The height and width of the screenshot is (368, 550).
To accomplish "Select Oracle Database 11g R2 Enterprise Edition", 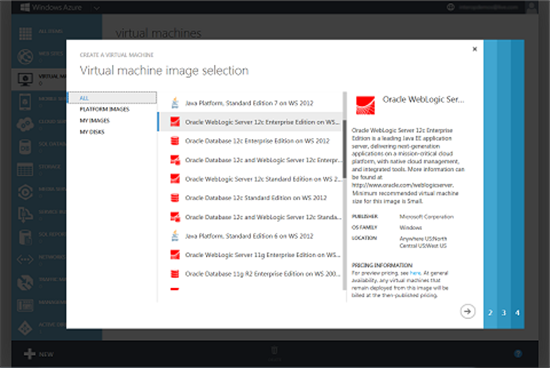I will (x=250, y=274).
